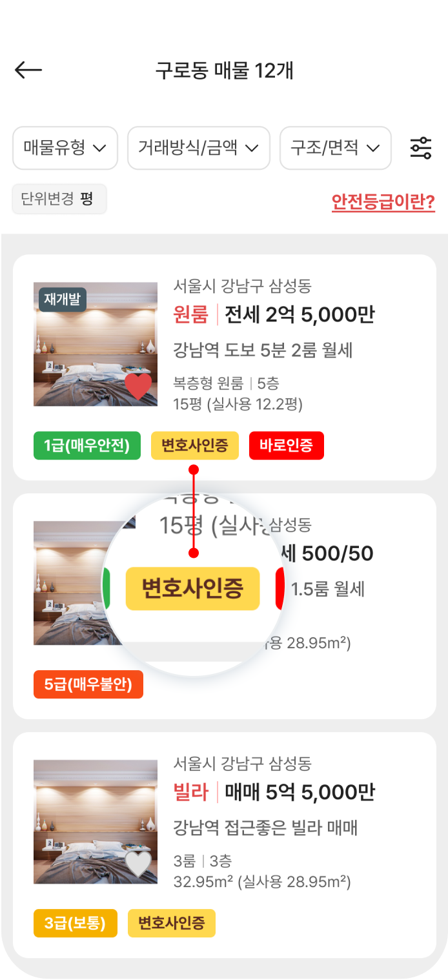Open the 안전등급이란? link
The width and height of the screenshot is (448, 980).
pos(383,203)
